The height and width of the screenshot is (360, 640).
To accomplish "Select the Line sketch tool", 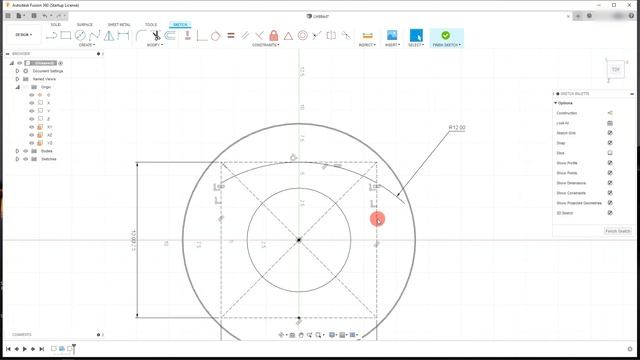I will pyautogui.click(x=51, y=36).
